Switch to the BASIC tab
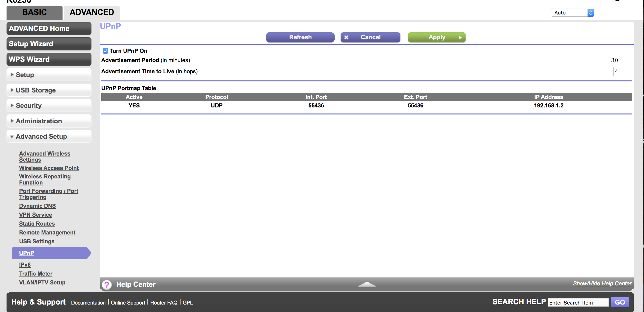Image resolution: width=644 pixels, height=312 pixels. pyautogui.click(x=35, y=12)
